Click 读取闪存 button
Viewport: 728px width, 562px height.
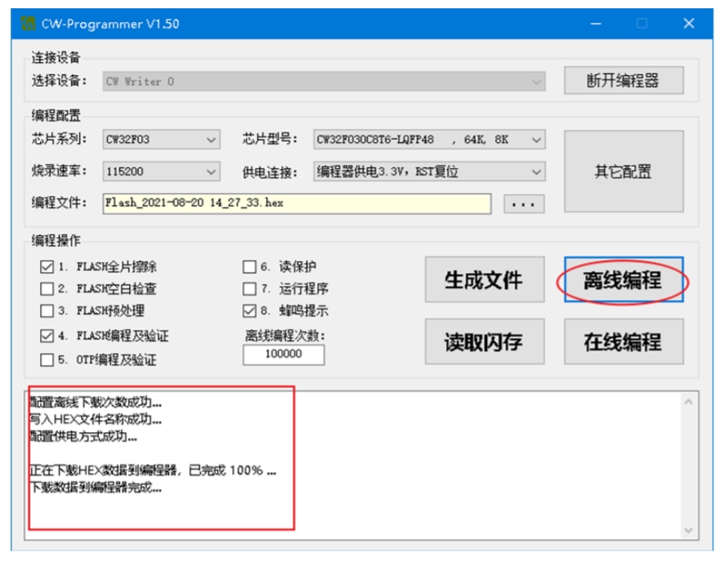point(485,341)
